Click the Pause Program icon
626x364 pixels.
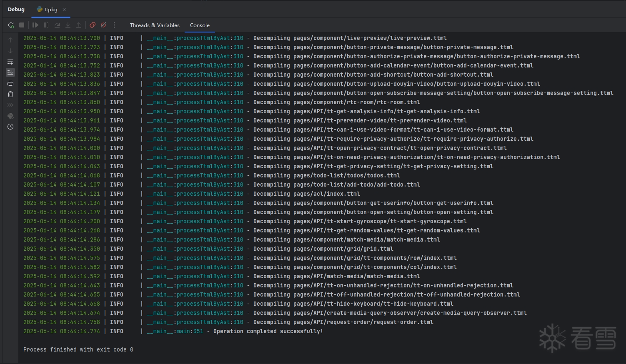46,25
